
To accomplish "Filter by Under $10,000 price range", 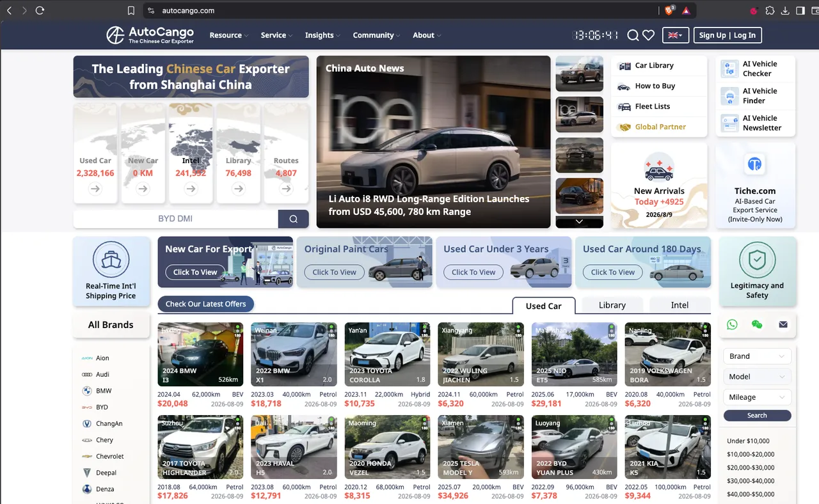I will tap(748, 441).
